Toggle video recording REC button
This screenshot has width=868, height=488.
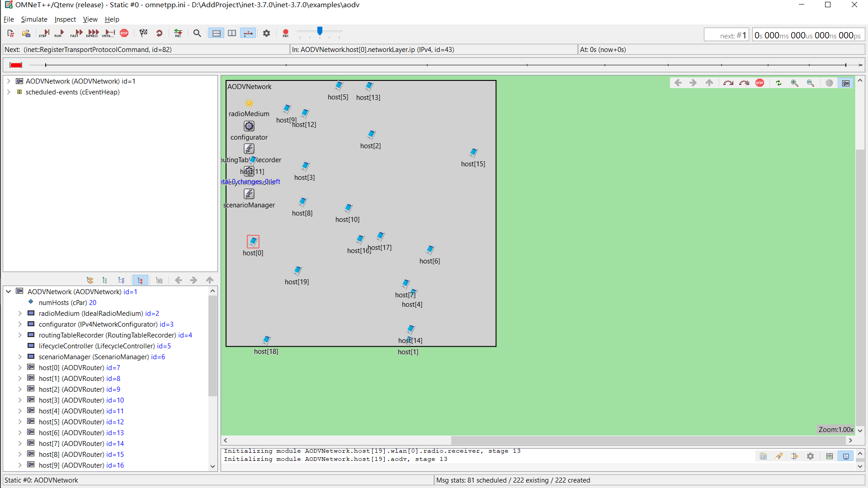click(285, 33)
